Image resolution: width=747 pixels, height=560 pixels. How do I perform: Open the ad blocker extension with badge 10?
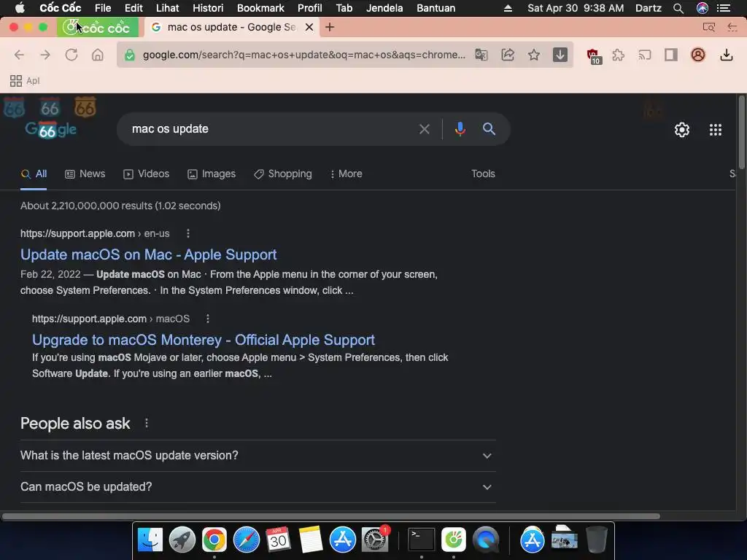[594, 55]
